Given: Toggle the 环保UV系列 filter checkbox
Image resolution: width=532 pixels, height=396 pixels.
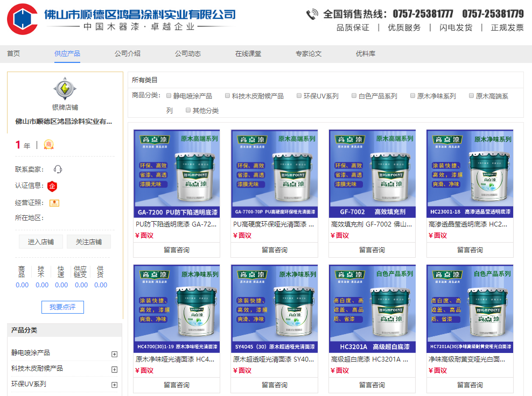Looking at the screenshot, I should pyautogui.click(x=299, y=96).
